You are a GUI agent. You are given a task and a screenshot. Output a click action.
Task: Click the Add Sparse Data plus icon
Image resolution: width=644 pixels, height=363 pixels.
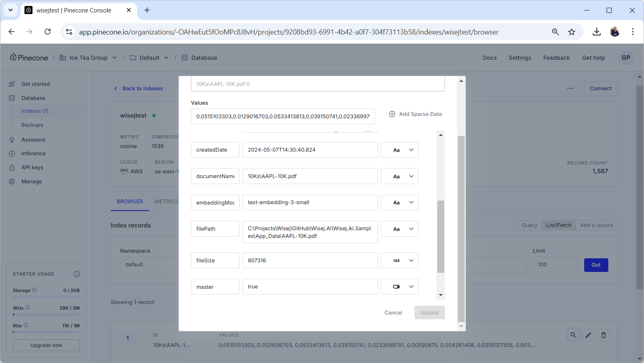392,114
